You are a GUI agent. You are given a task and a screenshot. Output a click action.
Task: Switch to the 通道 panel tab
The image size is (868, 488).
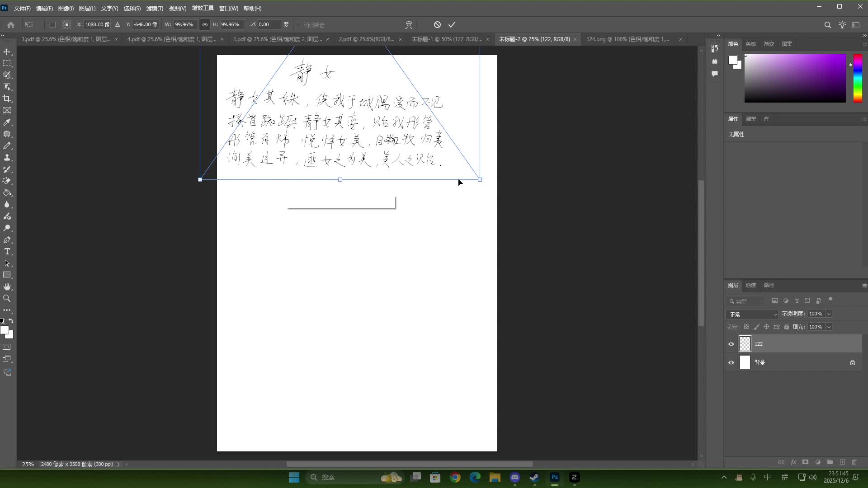point(750,285)
